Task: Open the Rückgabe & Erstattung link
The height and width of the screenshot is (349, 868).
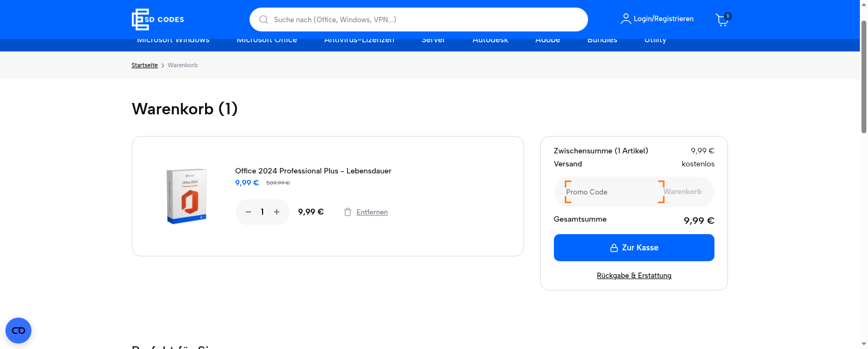Action: tap(634, 275)
